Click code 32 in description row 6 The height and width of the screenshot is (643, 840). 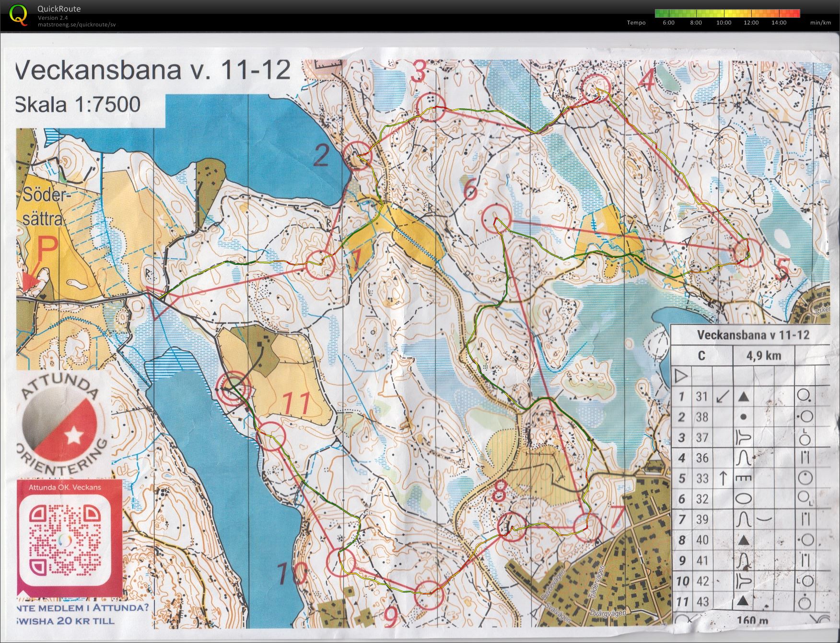coord(702,499)
